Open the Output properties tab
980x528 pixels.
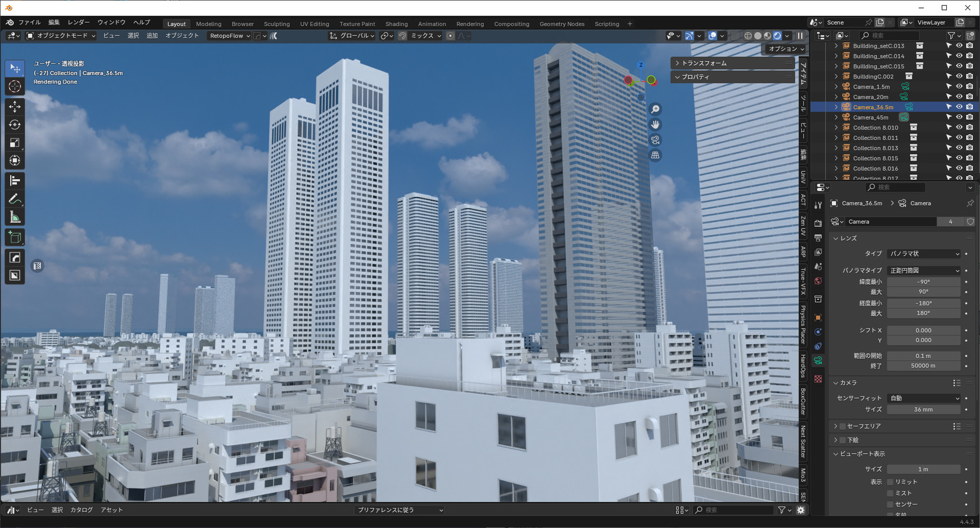click(x=818, y=238)
